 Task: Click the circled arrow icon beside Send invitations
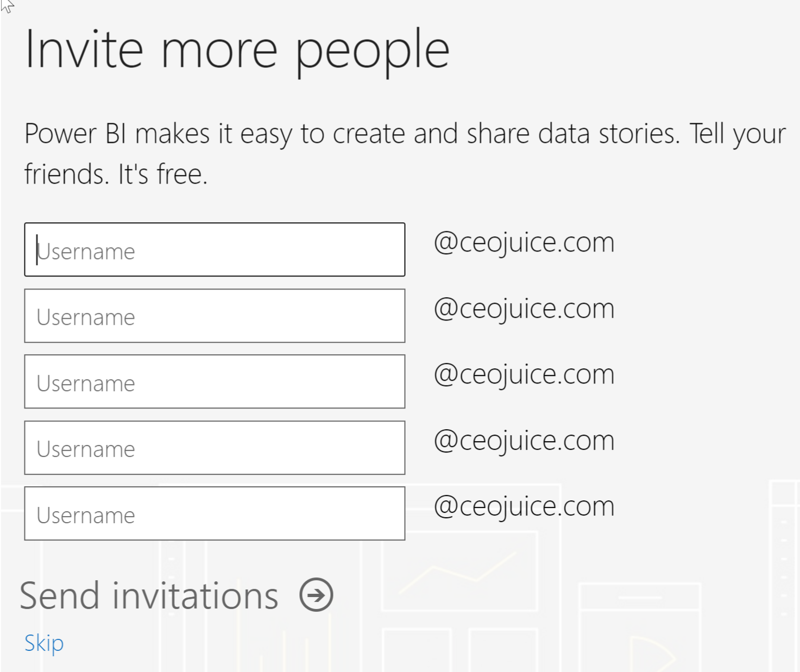pos(316,595)
